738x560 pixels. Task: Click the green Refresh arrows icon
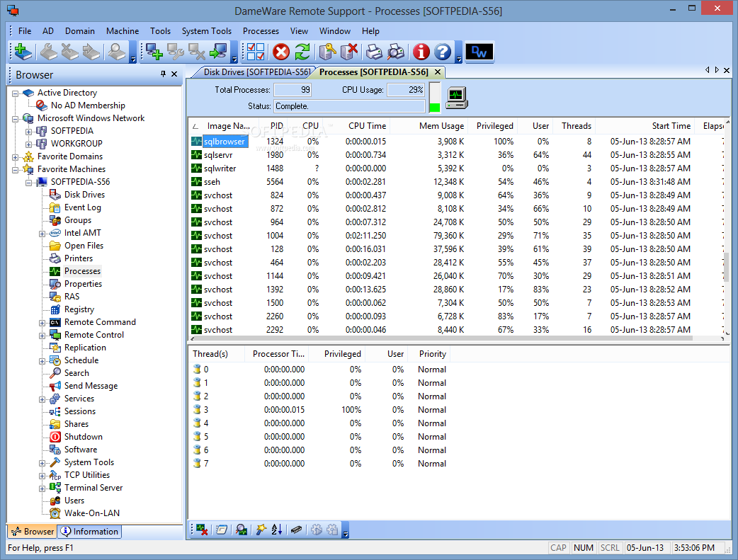[x=302, y=52]
